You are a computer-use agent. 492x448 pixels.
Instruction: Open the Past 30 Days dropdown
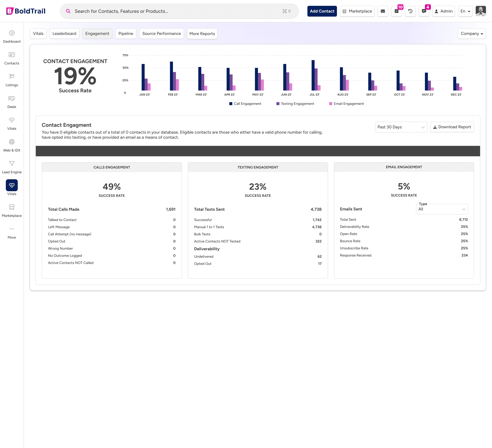(401, 127)
